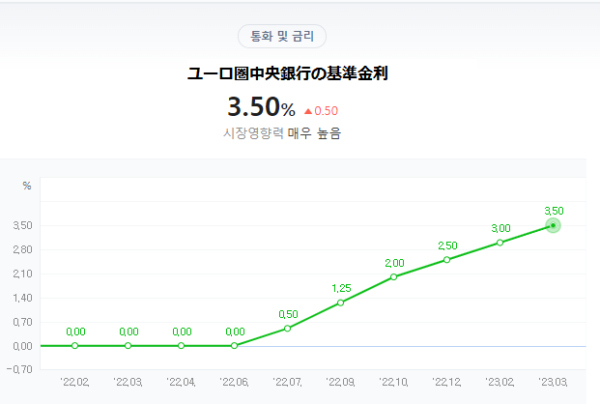This screenshot has width=600, height=404.
Task: Click the red up-triangle change icon
Action: click(x=307, y=111)
